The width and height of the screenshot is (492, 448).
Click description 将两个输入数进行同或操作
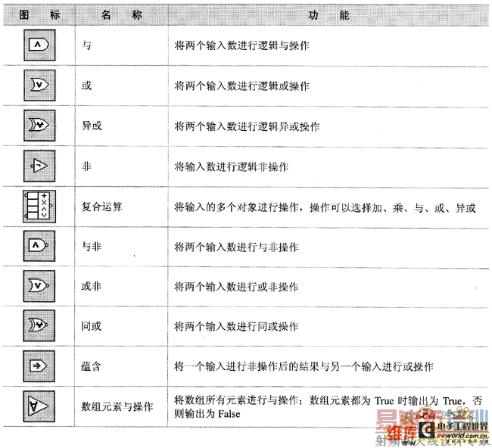[x=236, y=327]
